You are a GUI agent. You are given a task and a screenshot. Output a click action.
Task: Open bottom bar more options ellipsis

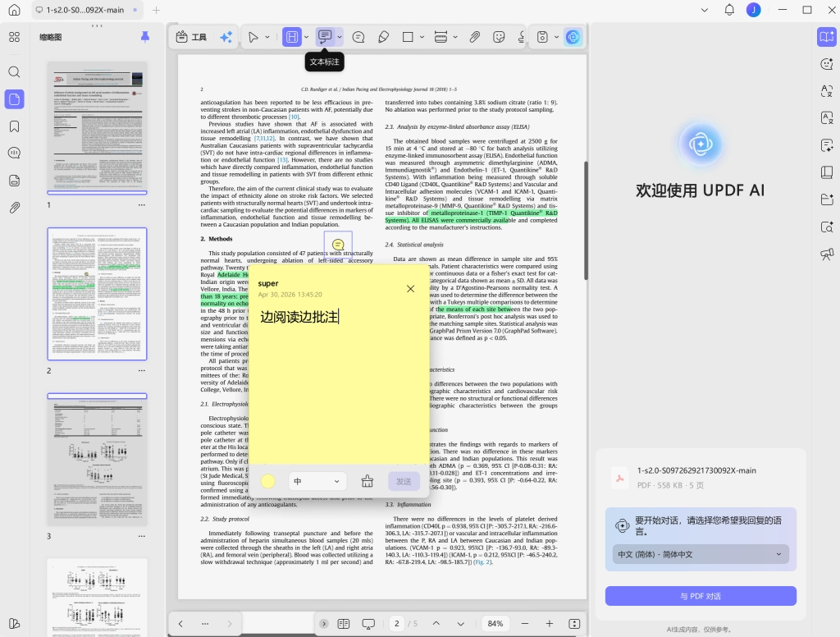[204, 624]
